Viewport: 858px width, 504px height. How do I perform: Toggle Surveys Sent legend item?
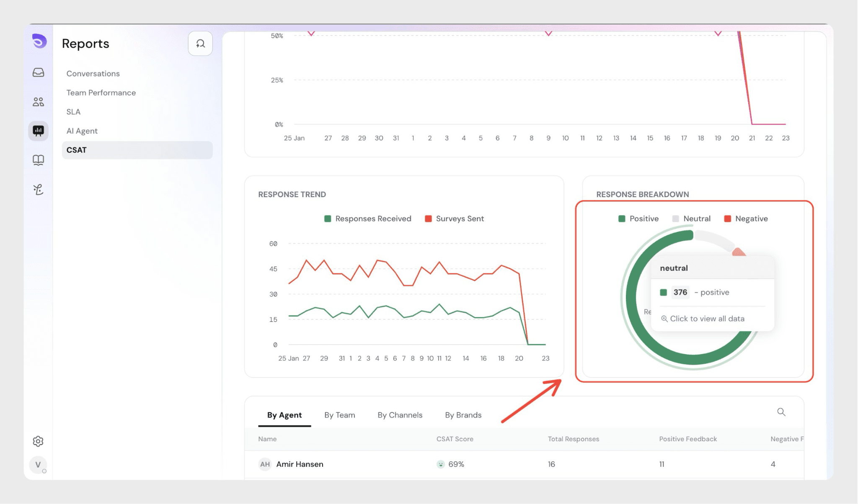(x=454, y=219)
